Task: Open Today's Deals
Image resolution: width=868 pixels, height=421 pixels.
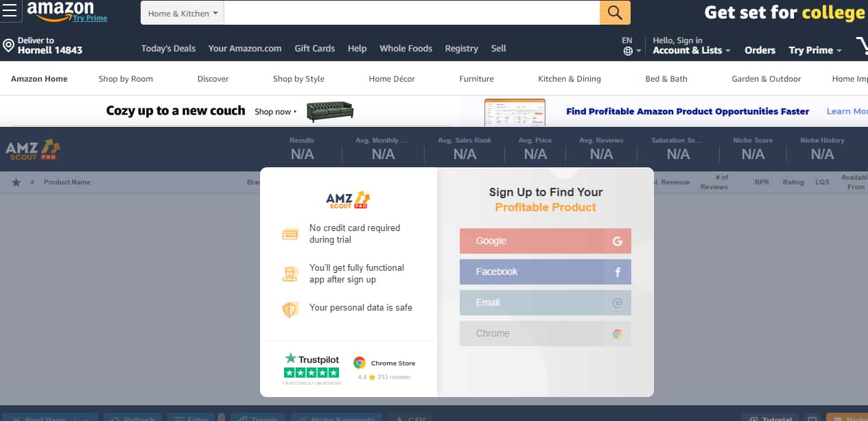Action: tap(168, 49)
